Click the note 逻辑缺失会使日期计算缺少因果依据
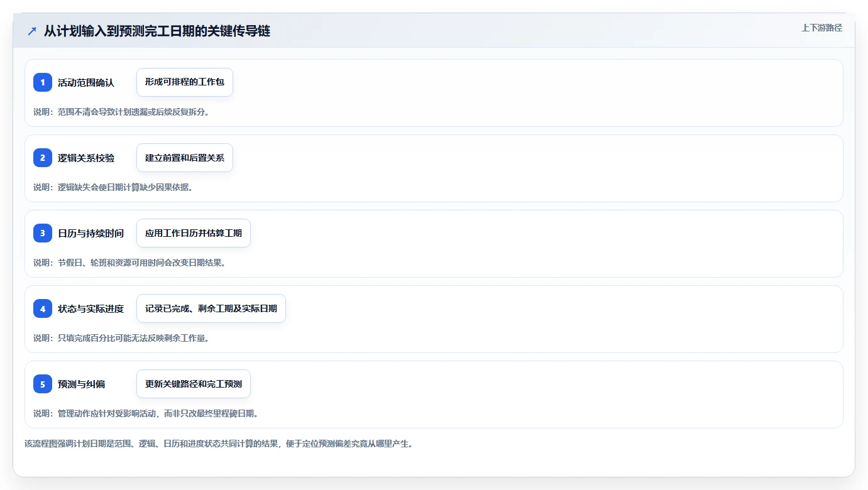The width and height of the screenshot is (868, 490). pos(113,187)
